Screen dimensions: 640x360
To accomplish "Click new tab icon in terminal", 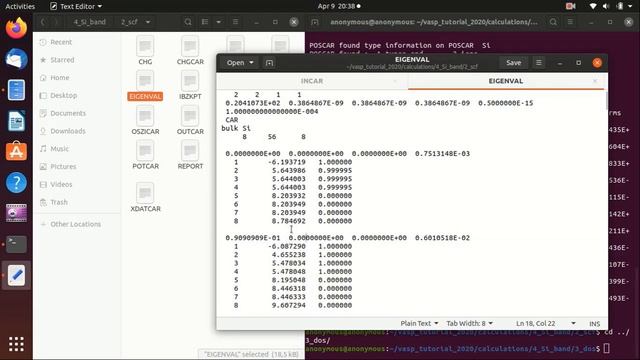I will pyautogui.click(x=315, y=22).
